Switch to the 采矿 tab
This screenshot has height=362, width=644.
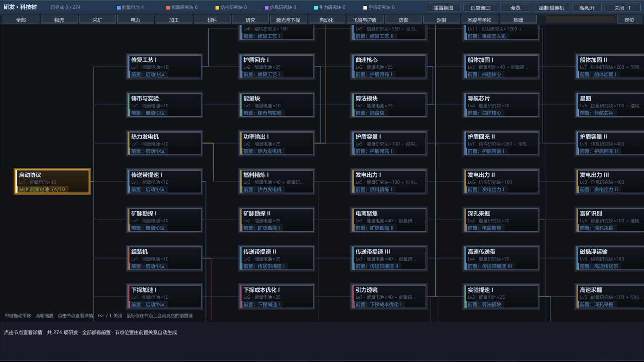(x=97, y=20)
